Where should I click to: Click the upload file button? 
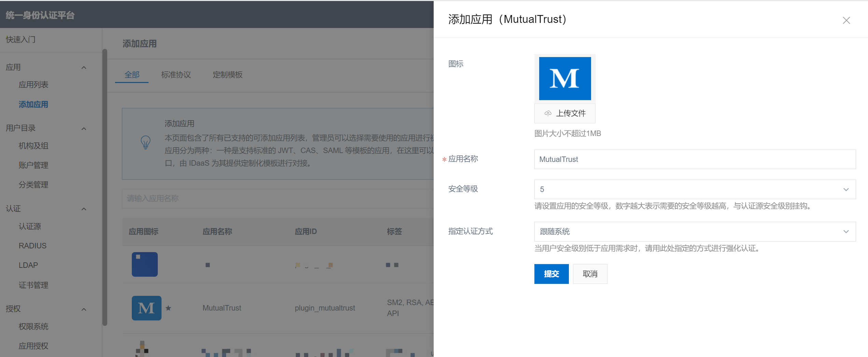click(x=564, y=113)
